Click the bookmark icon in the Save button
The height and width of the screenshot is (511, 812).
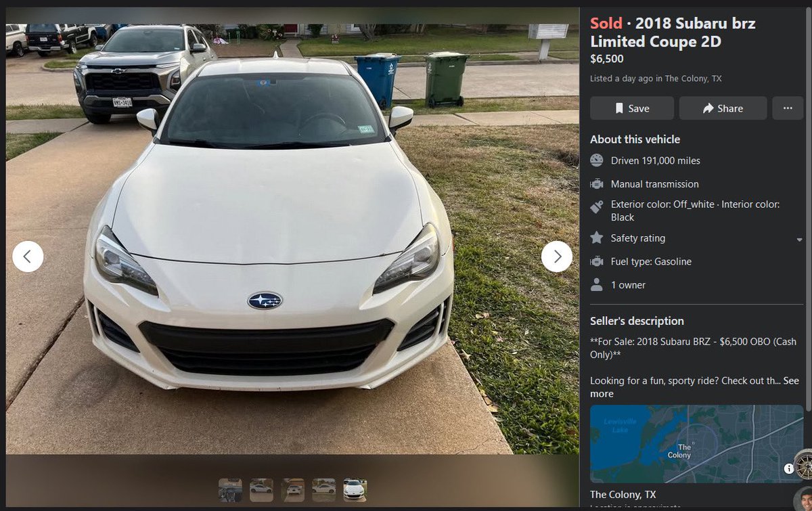(619, 108)
